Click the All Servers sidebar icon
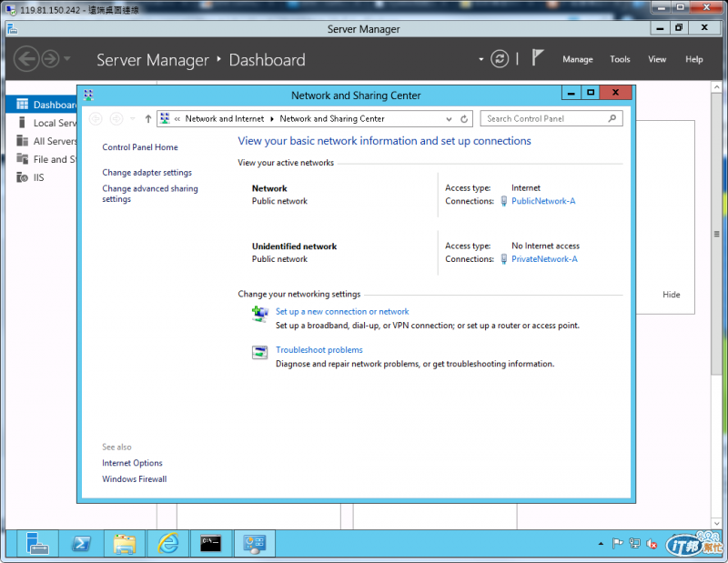 pos(22,141)
